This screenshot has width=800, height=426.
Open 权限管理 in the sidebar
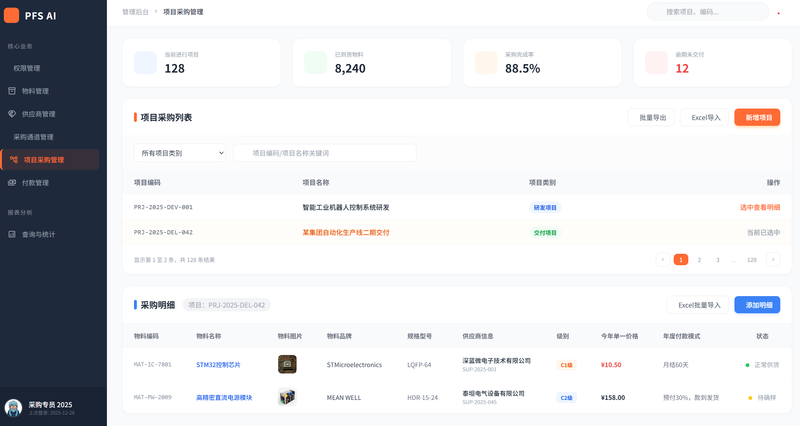pos(27,68)
